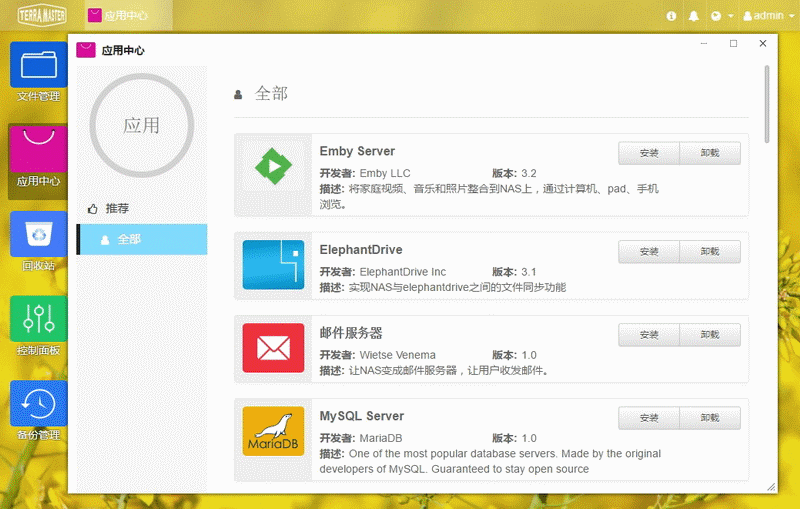
Task: Click the thumbs-up icon beside 推荐
Action: coord(92,209)
